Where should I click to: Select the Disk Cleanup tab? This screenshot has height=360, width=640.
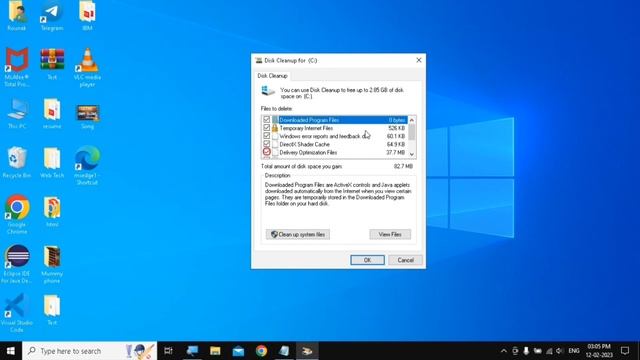click(x=272, y=76)
